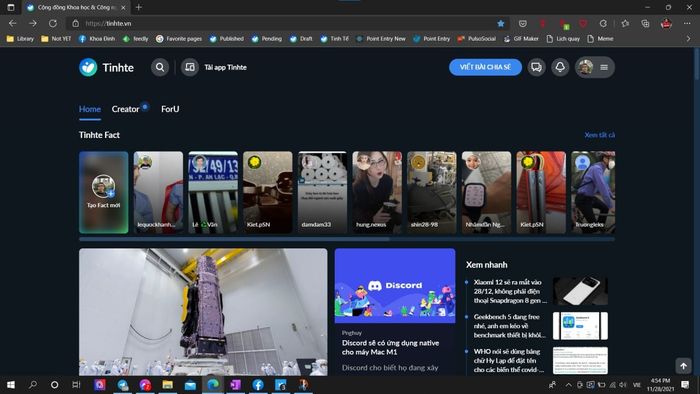
Task: Open the Discord banner image
Action: [x=395, y=286]
